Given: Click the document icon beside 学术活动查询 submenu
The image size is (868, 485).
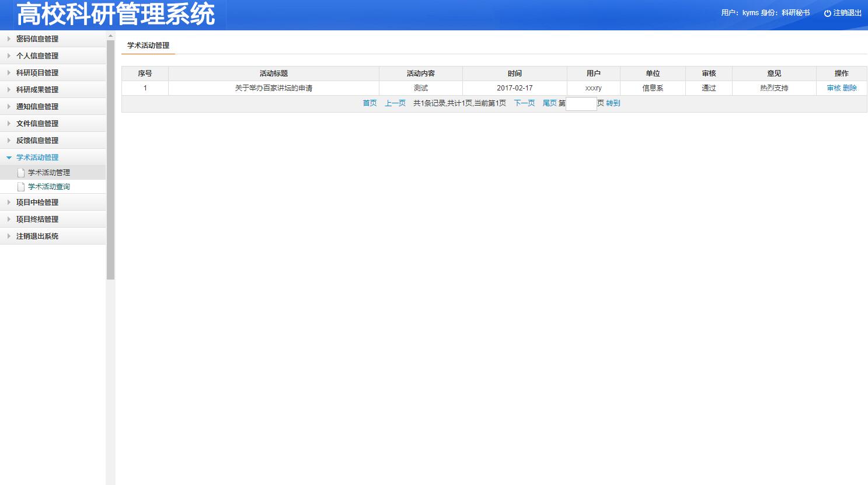Looking at the screenshot, I should click(x=22, y=186).
